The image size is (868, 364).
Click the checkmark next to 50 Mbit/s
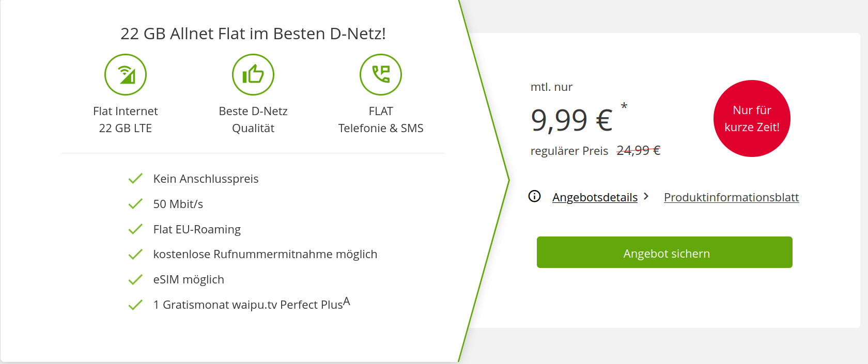(135, 204)
